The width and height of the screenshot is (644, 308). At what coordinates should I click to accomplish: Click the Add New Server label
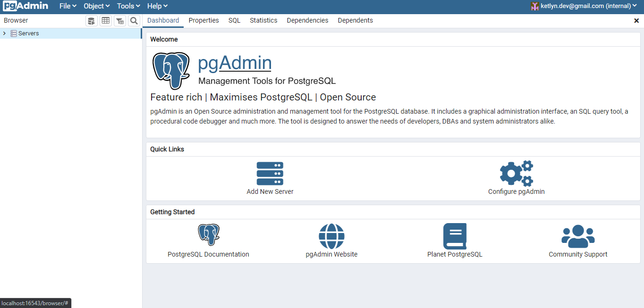coord(270,191)
